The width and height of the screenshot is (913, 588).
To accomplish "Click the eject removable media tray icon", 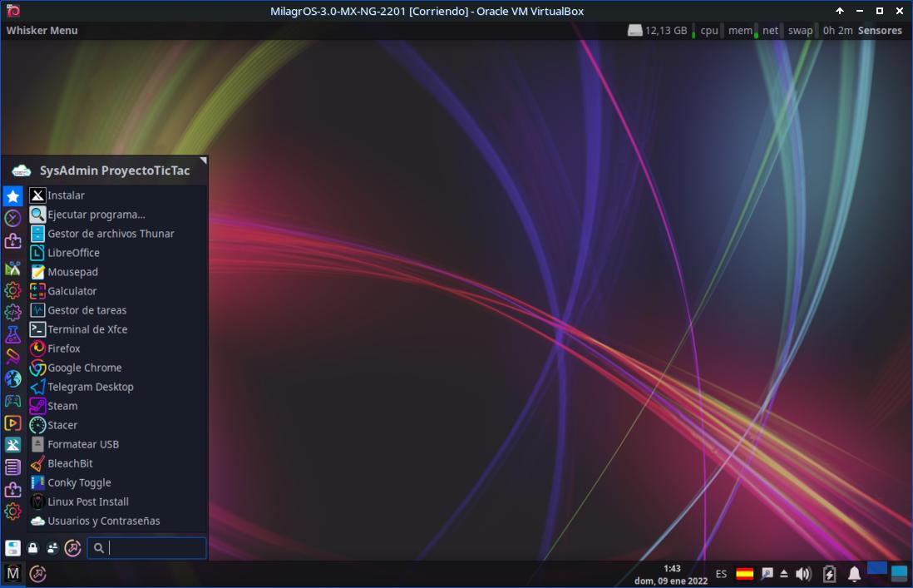I will point(784,574).
